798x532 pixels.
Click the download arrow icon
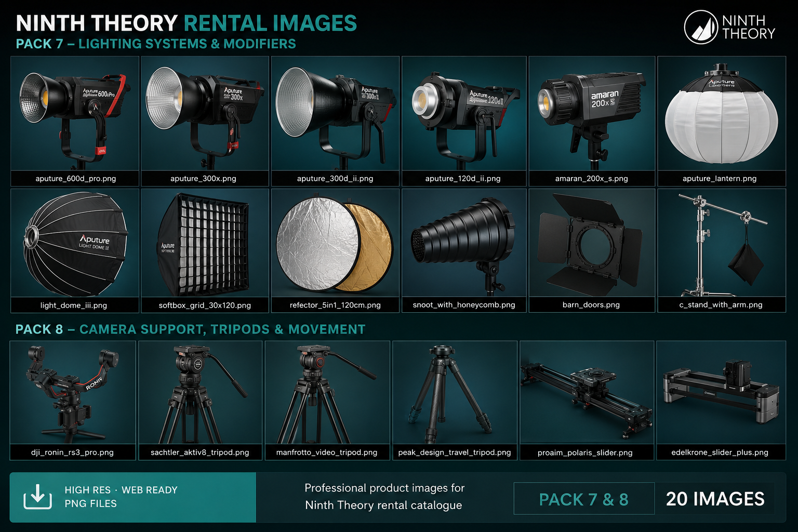click(37, 497)
